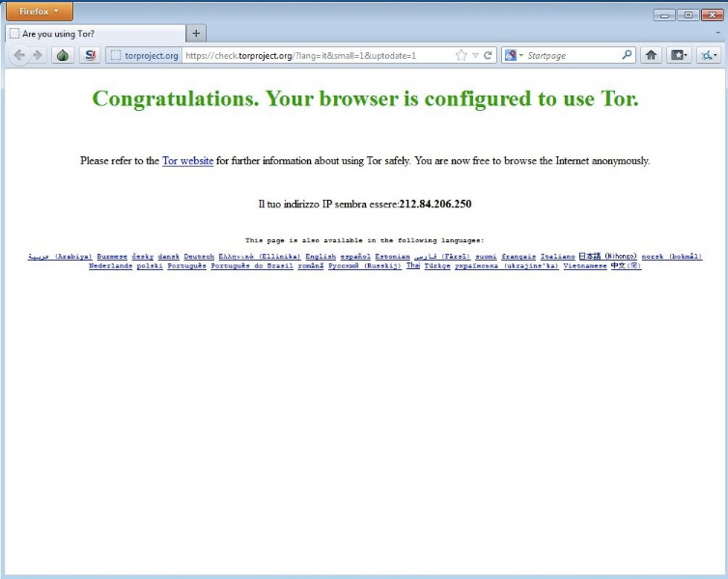
Task: Switch page language to Nederlands
Action: pyautogui.click(x=110, y=265)
